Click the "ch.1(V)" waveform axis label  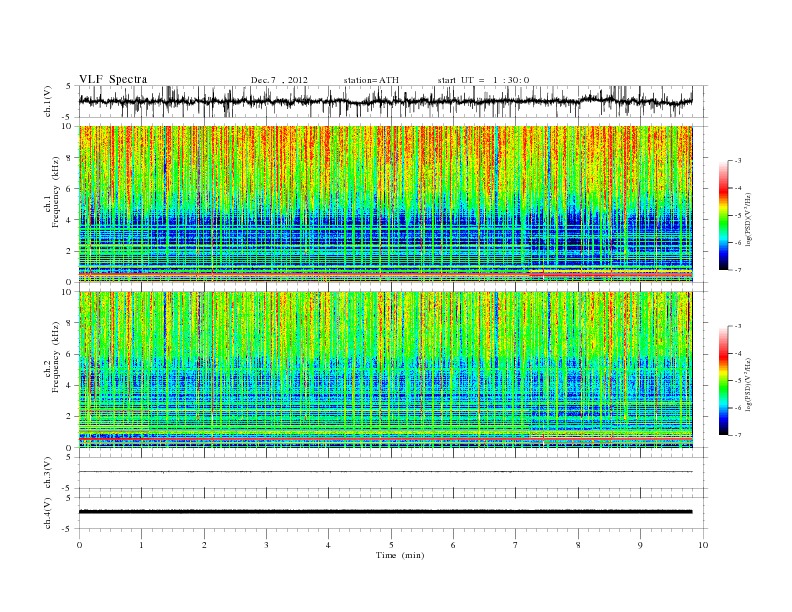coord(48,101)
